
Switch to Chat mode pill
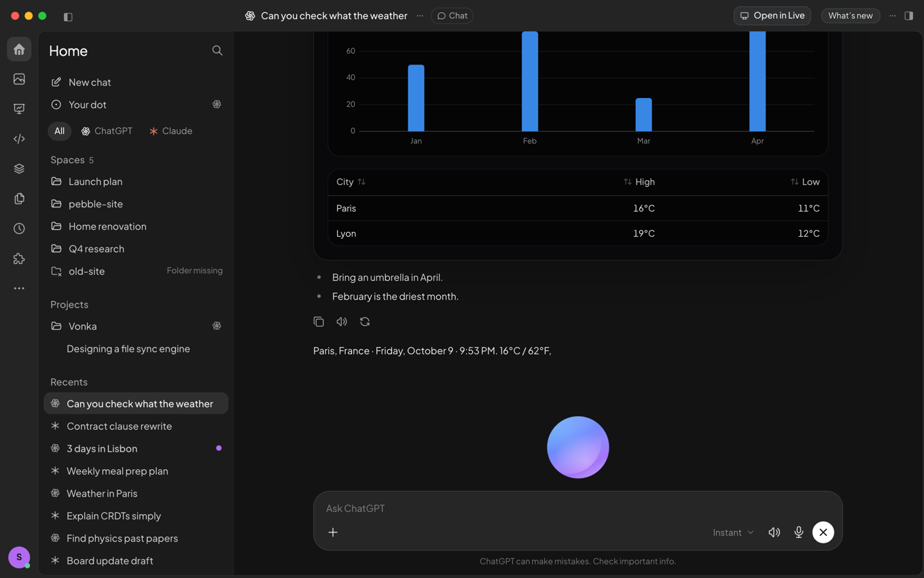coord(452,16)
